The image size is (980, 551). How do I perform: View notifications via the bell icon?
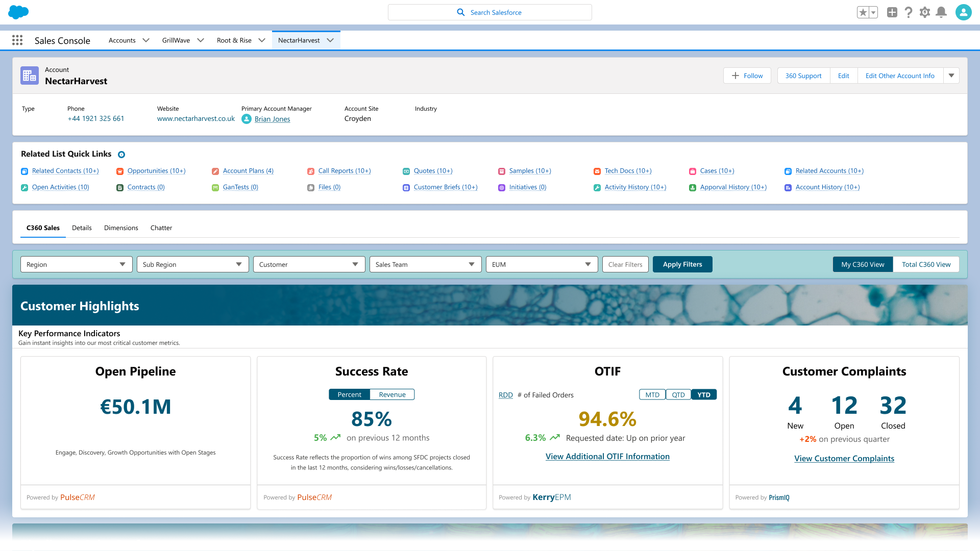point(942,12)
